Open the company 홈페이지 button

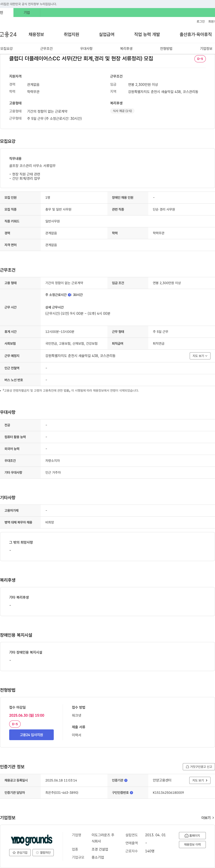coord(192,836)
